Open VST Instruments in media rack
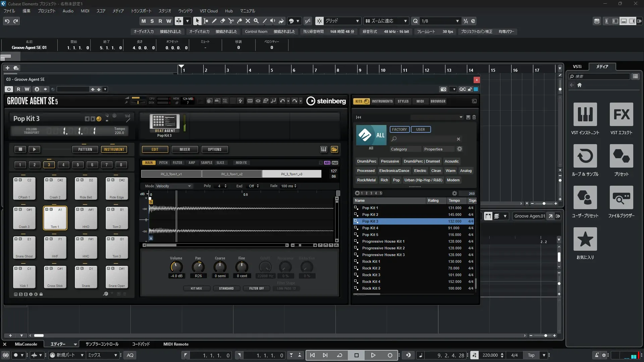The width and height of the screenshot is (644, 362). [585, 115]
